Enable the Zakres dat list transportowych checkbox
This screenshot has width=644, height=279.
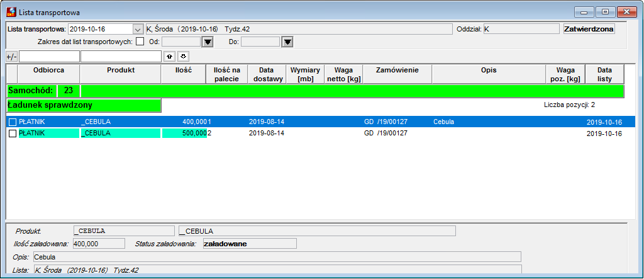tap(140, 41)
